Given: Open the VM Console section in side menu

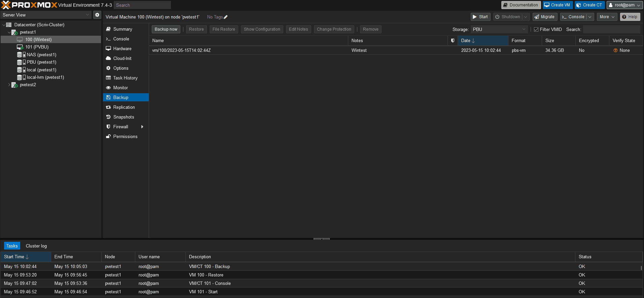Looking at the screenshot, I should (x=126, y=39).
